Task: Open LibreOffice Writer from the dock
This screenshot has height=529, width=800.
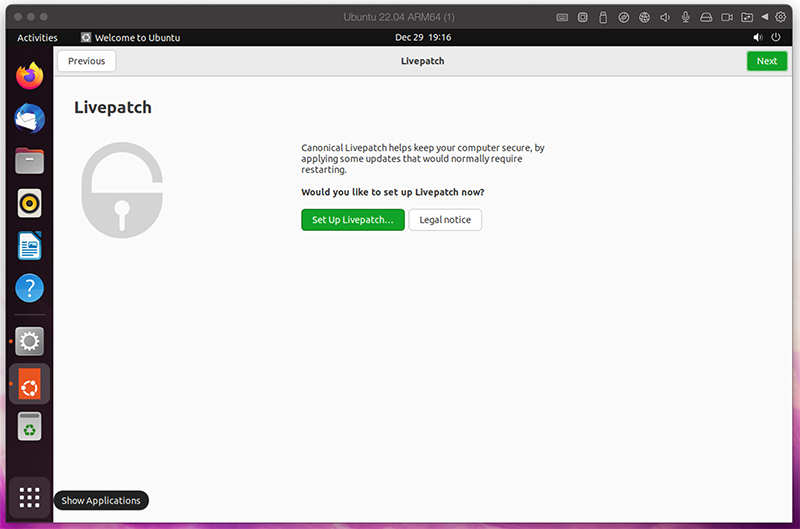Action: coord(30,246)
